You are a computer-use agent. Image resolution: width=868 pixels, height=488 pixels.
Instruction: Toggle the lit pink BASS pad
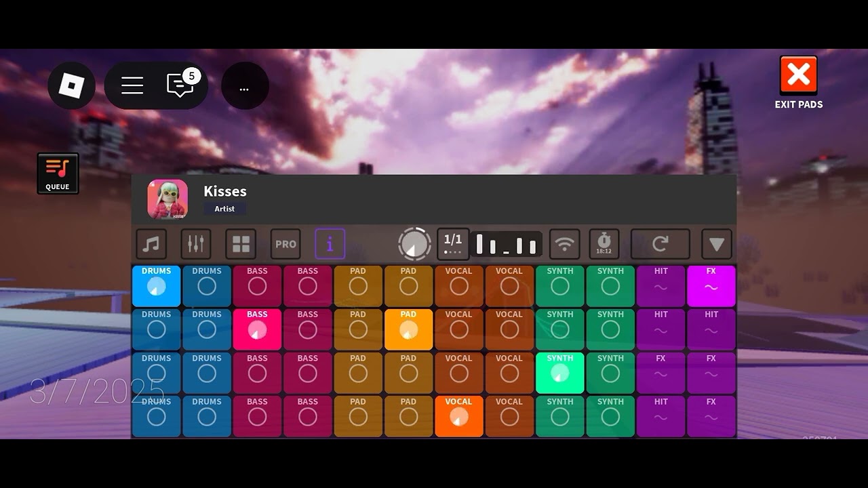(257, 329)
